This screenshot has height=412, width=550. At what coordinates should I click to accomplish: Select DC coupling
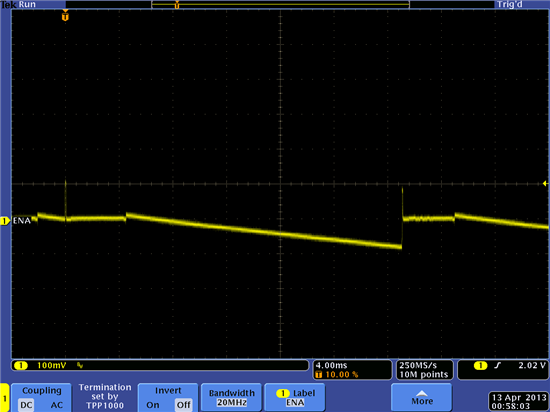click(27, 405)
